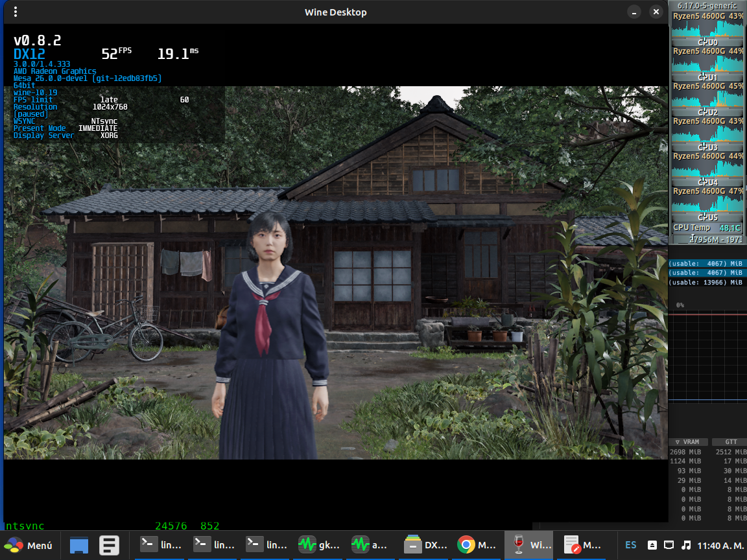Open the removable drives eject tray icon
The height and width of the screenshot is (560, 747).
pos(652,545)
